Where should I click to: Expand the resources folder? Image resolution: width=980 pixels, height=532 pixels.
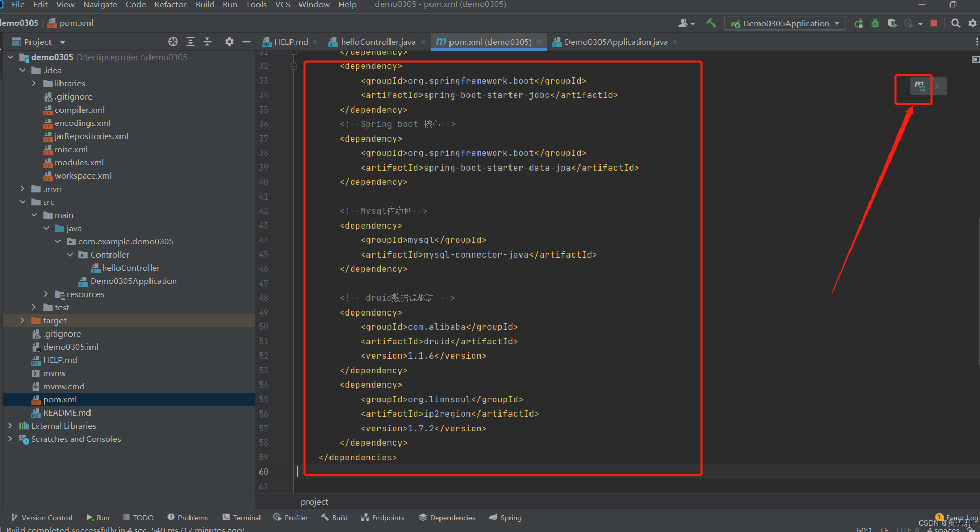pyautogui.click(x=46, y=294)
